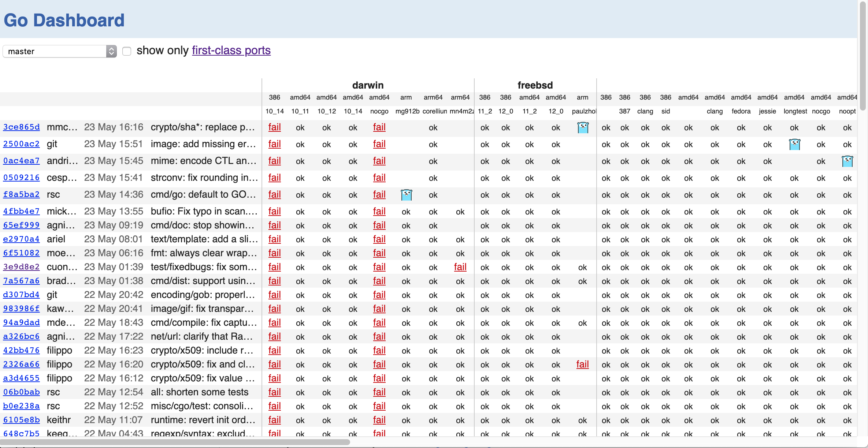Open commit 2500ac2

(x=21, y=144)
